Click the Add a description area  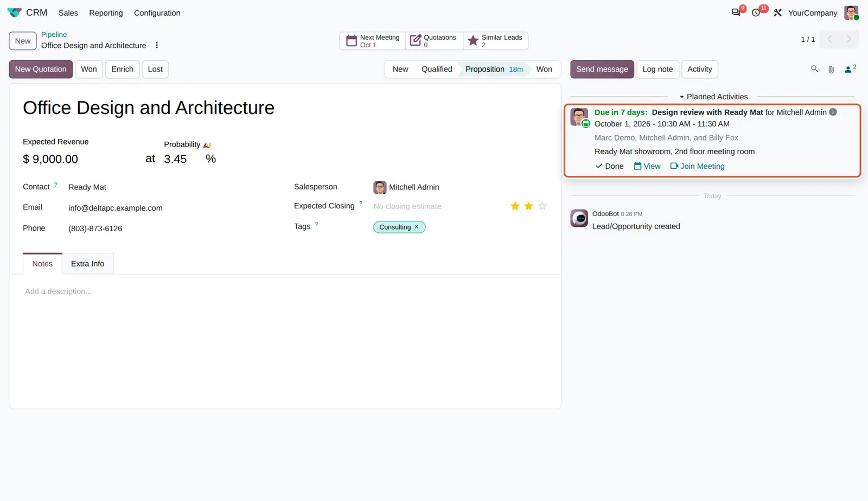tap(285, 291)
